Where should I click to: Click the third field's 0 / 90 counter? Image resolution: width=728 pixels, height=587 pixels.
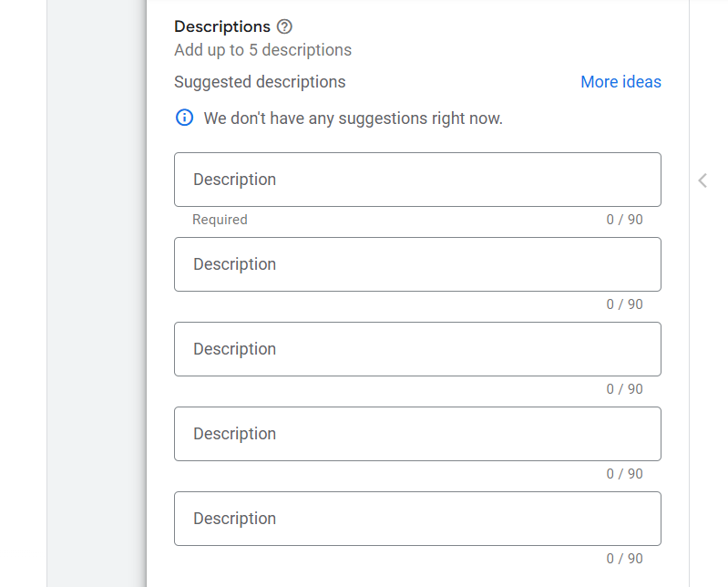(x=624, y=389)
